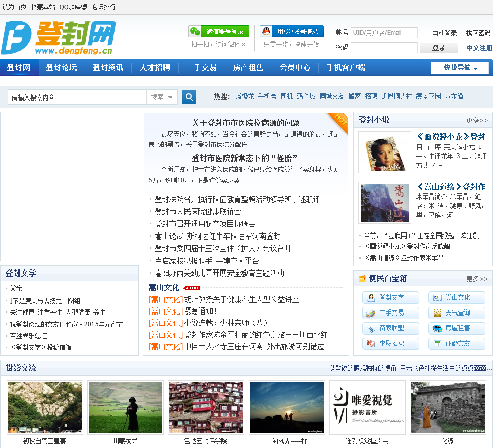493x448 pixels.
Task: Click the QQ penguin login icon
Action: tap(267, 31)
